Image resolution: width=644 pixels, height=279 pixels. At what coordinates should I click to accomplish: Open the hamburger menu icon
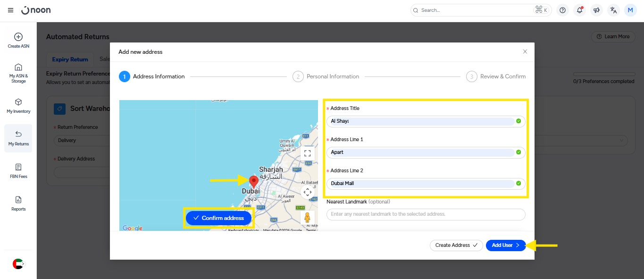[x=11, y=10]
